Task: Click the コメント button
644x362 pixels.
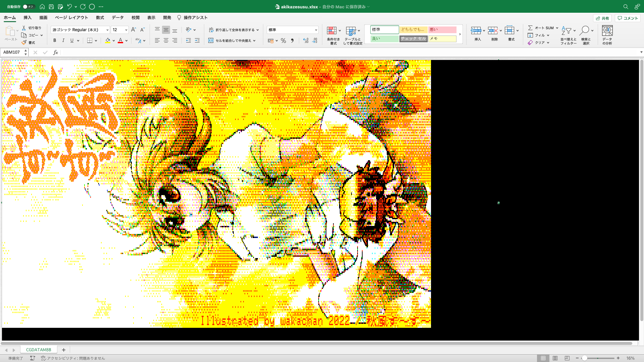Action: [x=628, y=18]
